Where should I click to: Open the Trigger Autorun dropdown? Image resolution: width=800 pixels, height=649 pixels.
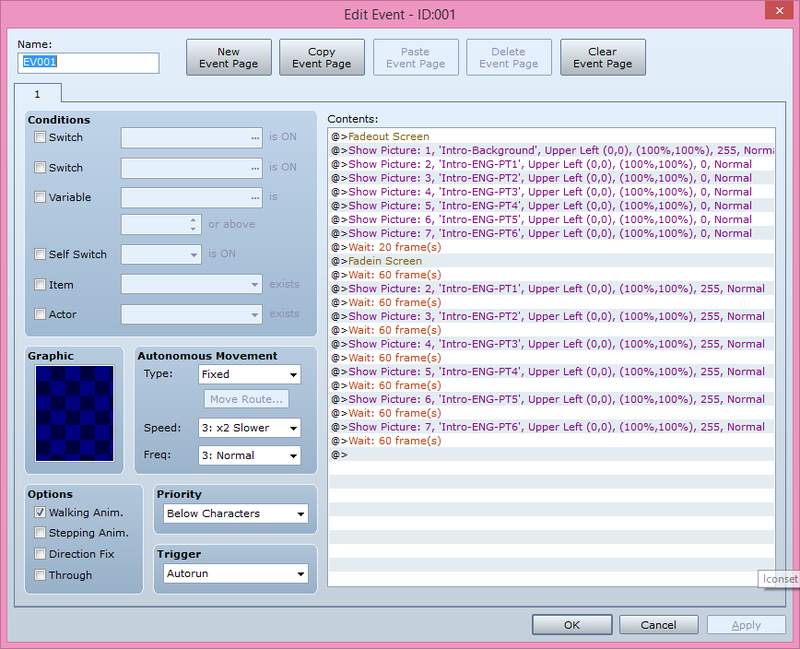236,575
